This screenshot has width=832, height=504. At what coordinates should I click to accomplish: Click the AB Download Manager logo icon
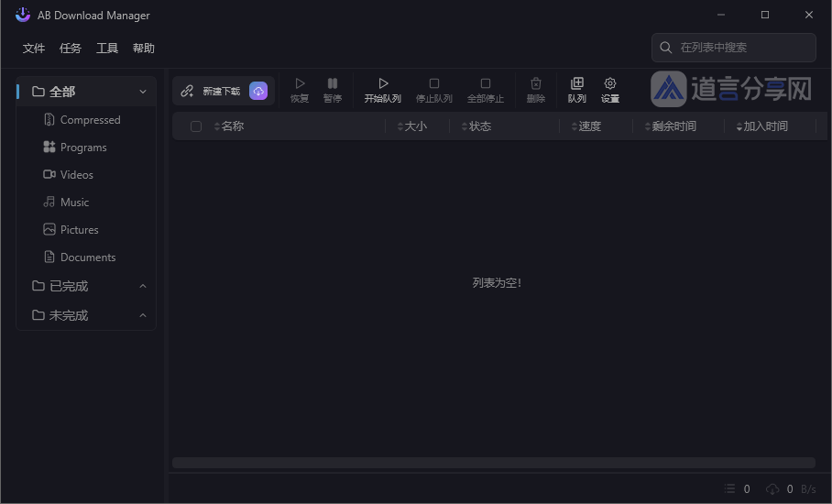pyautogui.click(x=22, y=15)
